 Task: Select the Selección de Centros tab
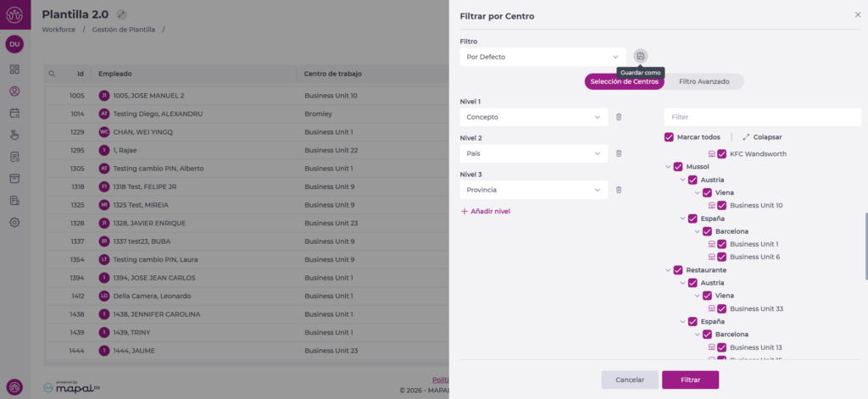pyautogui.click(x=625, y=81)
